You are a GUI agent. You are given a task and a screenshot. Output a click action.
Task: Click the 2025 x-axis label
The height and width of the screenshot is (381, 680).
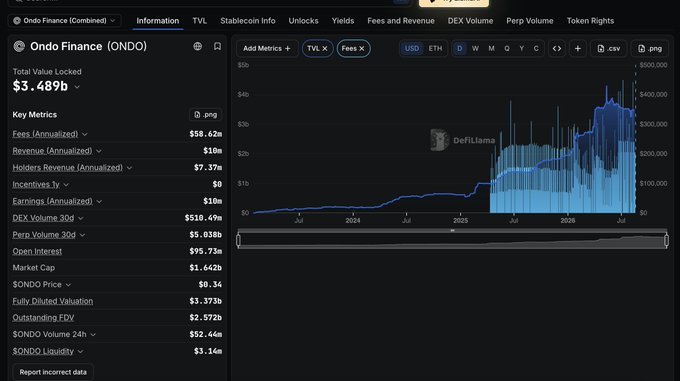click(461, 221)
